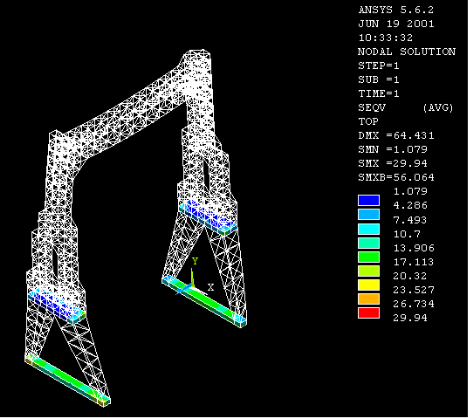Click the DMX =64.431 value

(x=396, y=136)
